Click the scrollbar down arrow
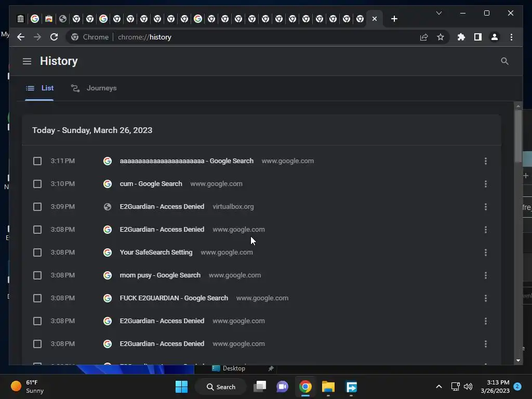This screenshot has height=399, width=532. [x=518, y=361]
